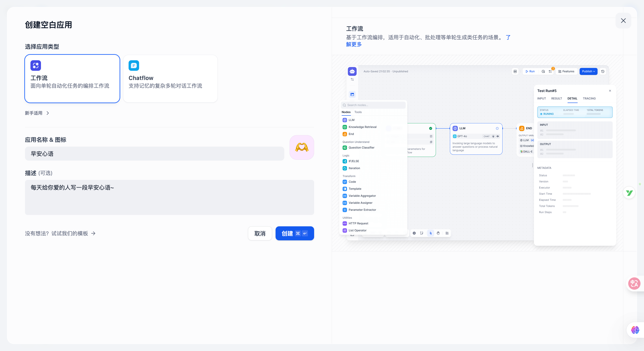644x351 pixels.
Task: Click the 了解更多 learn more link
Action: (x=354, y=44)
